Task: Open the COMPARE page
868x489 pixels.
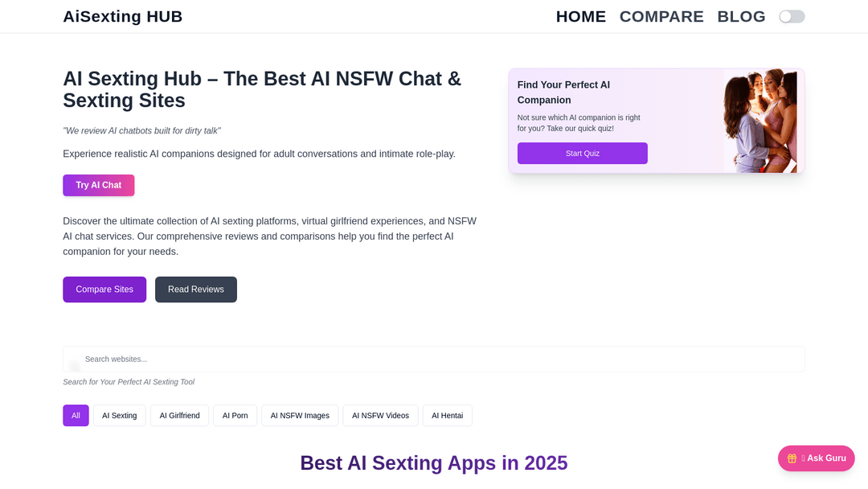Action: click(x=661, y=17)
